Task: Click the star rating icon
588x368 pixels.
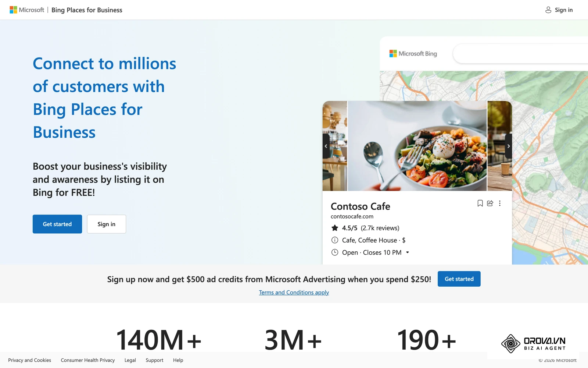Action: [x=335, y=228]
